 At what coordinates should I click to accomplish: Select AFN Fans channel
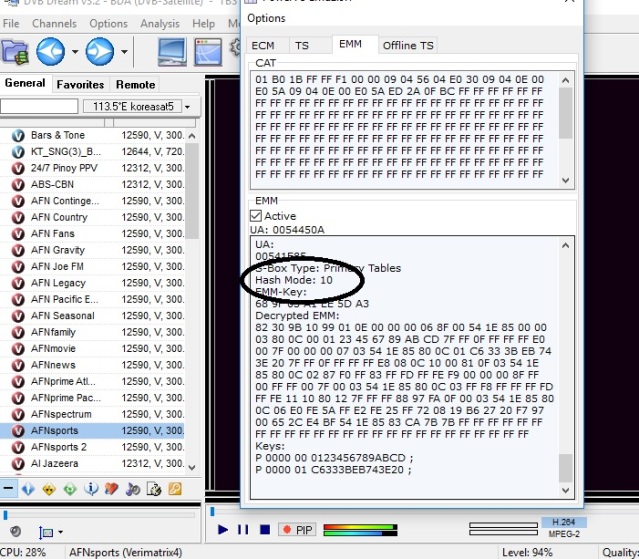(93, 234)
